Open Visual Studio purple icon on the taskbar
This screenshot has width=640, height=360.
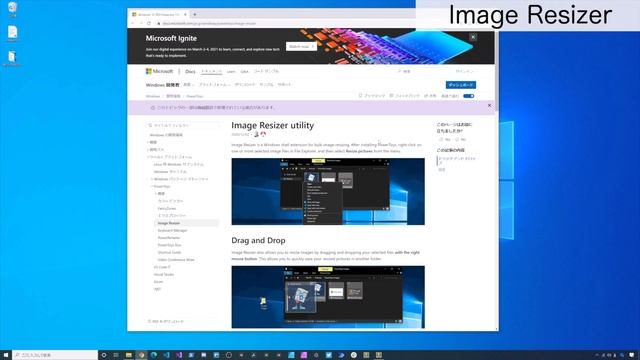[x=179, y=355]
